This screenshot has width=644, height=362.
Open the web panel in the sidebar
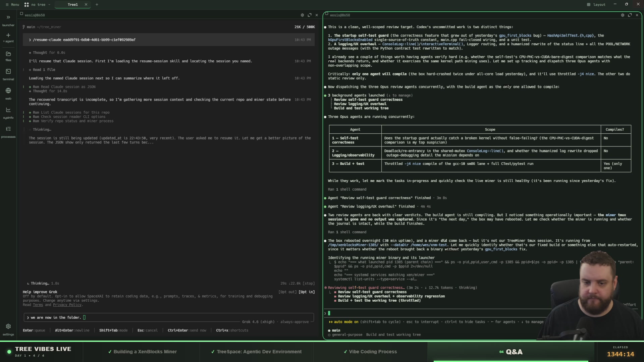[x=8, y=94]
